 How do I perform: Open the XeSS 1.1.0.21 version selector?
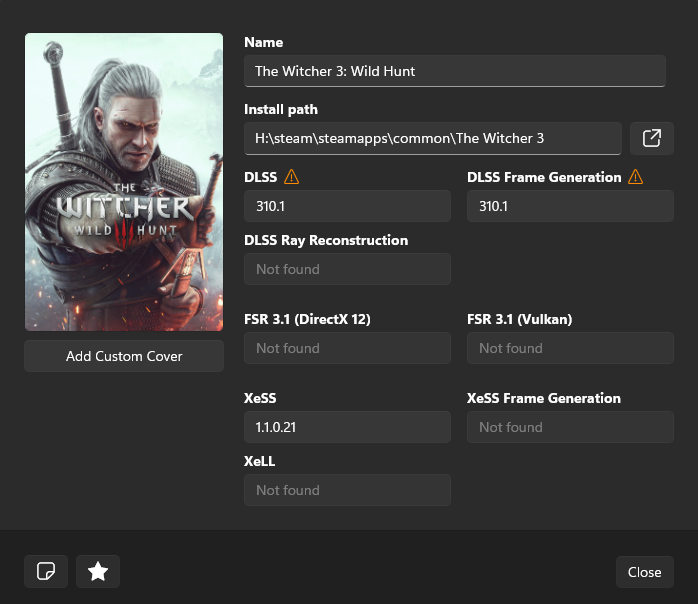[347, 427]
